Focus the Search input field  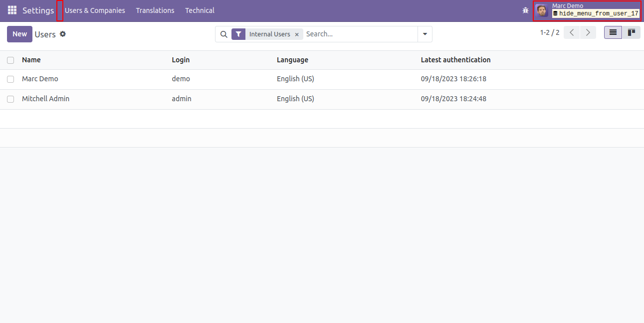360,34
